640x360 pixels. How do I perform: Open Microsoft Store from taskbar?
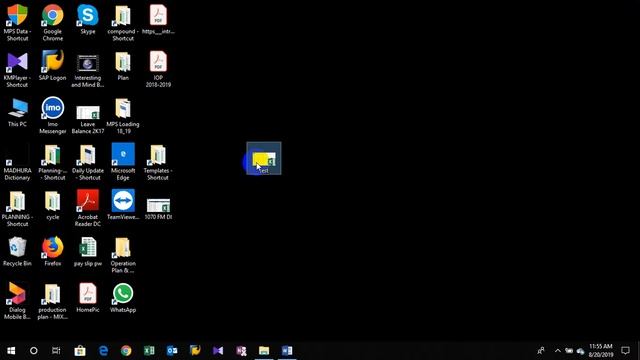80,351
